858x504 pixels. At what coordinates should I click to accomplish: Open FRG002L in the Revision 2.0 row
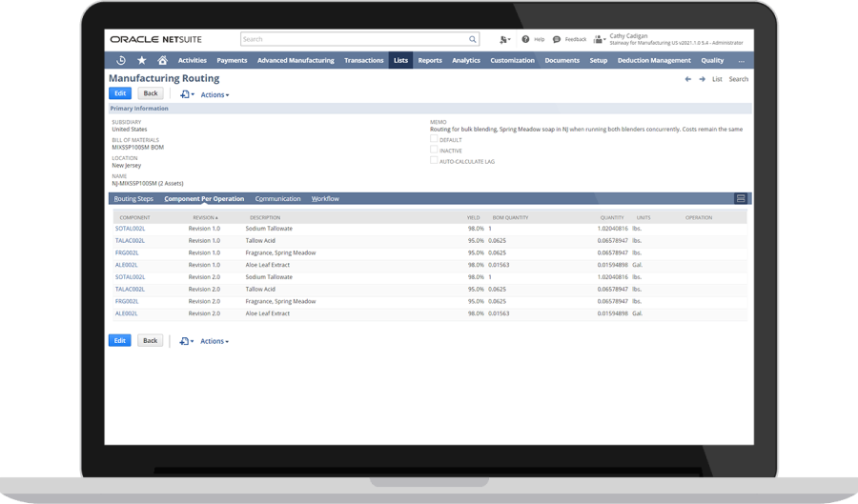click(x=127, y=301)
